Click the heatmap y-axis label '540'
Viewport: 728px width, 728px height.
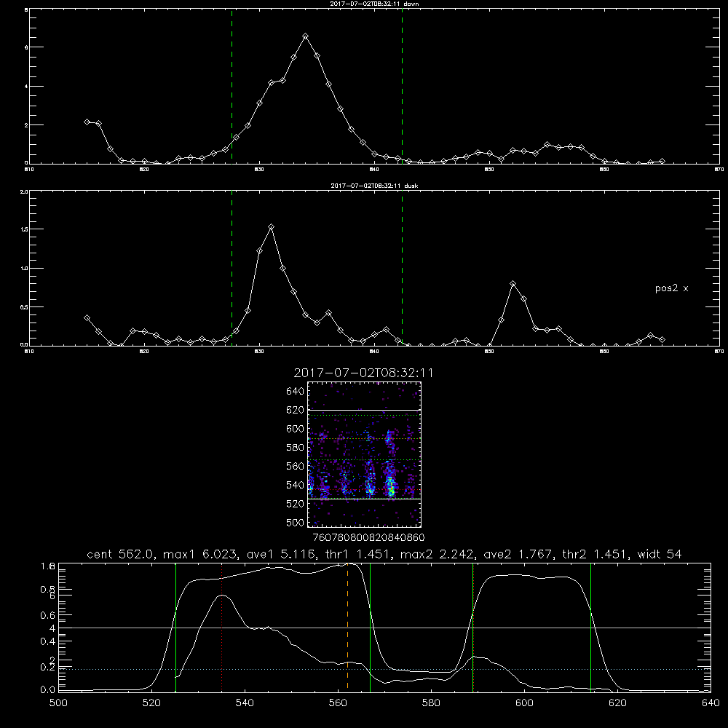(295, 485)
